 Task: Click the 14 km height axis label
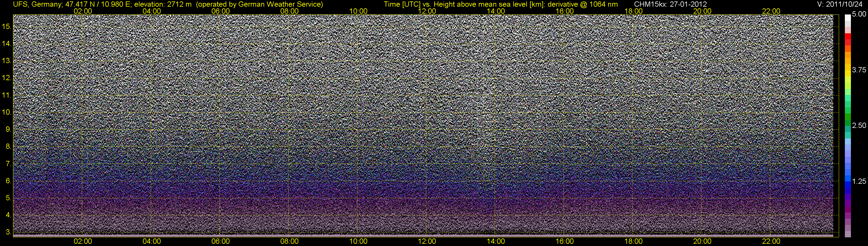pyautogui.click(x=6, y=44)
